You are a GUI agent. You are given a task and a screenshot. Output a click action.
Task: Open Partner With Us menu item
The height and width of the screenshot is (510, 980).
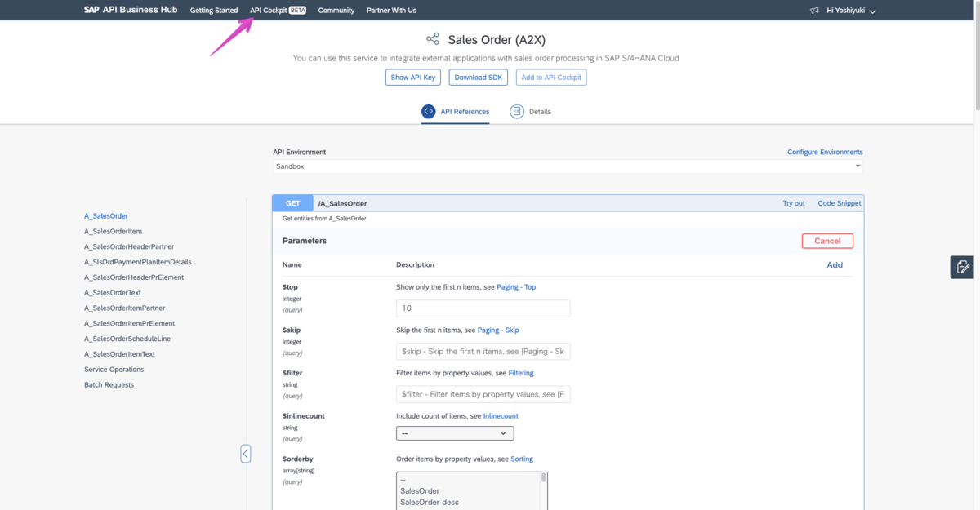pyautogui.click(x=391, y=11)
